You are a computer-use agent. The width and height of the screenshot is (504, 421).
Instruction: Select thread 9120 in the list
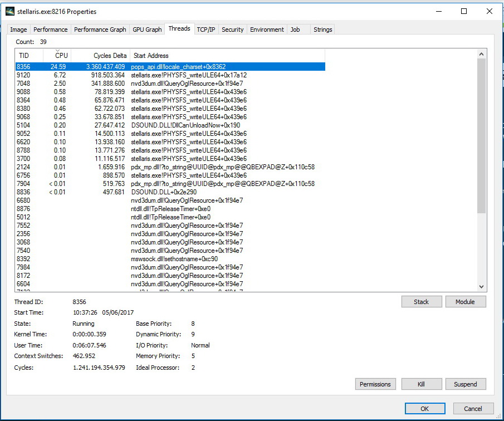pyautogui.click(x=167, y=75)
